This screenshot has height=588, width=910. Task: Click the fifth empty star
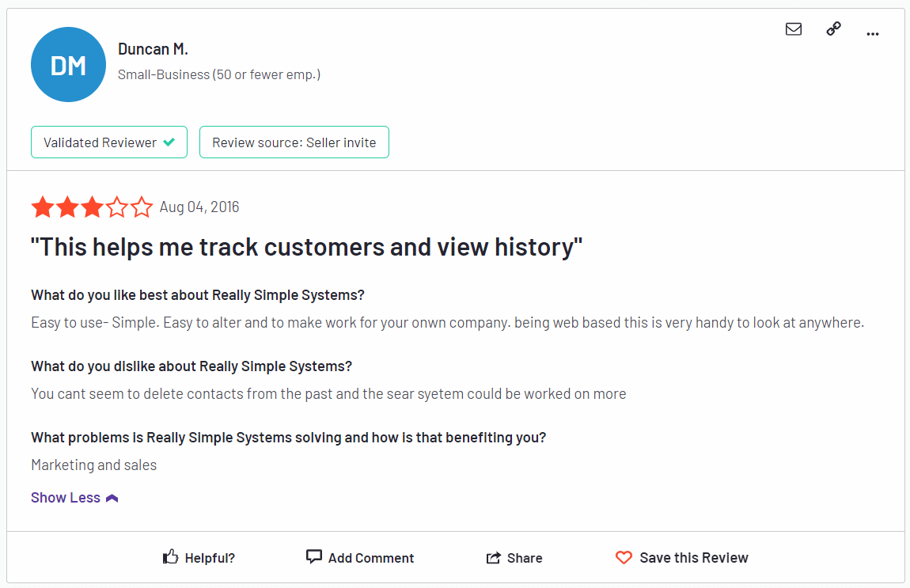click(x=141, y=207)
